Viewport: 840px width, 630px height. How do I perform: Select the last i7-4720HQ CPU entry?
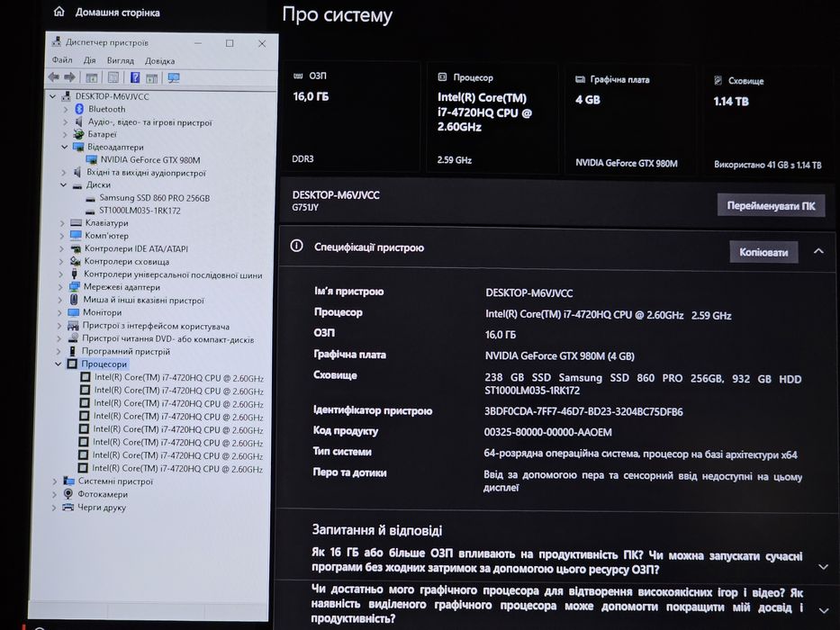177,469
